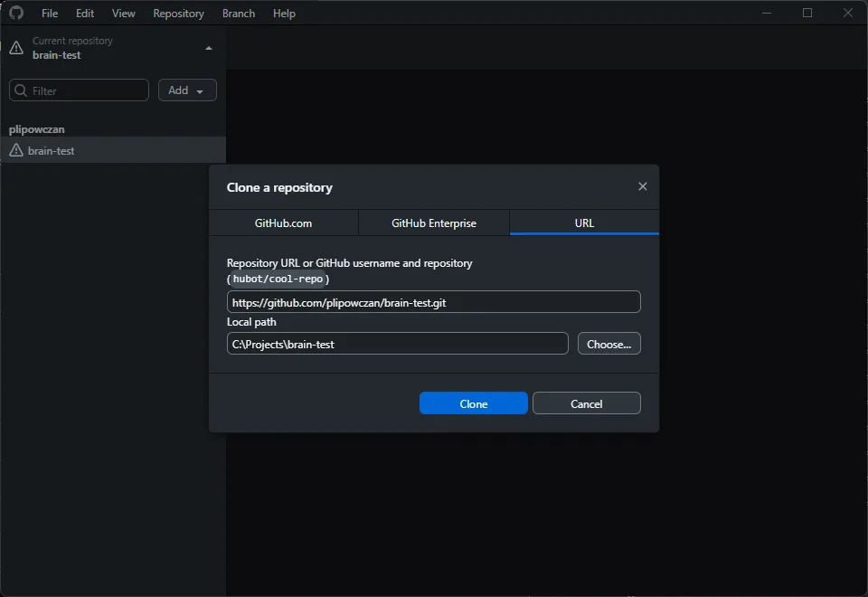Open the View menu
This screenshot has width=868, height=597.
click(124, 14)
